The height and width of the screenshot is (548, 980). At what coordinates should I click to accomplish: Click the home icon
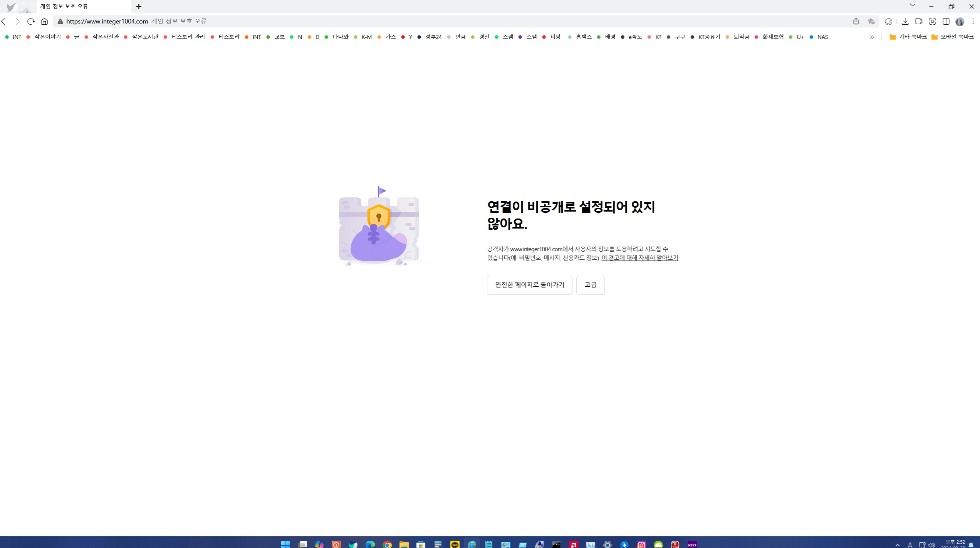[44, 21]
